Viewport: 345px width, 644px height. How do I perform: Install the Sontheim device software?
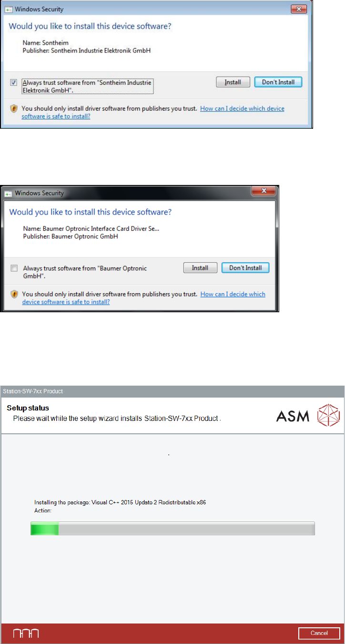pos(233,82)
